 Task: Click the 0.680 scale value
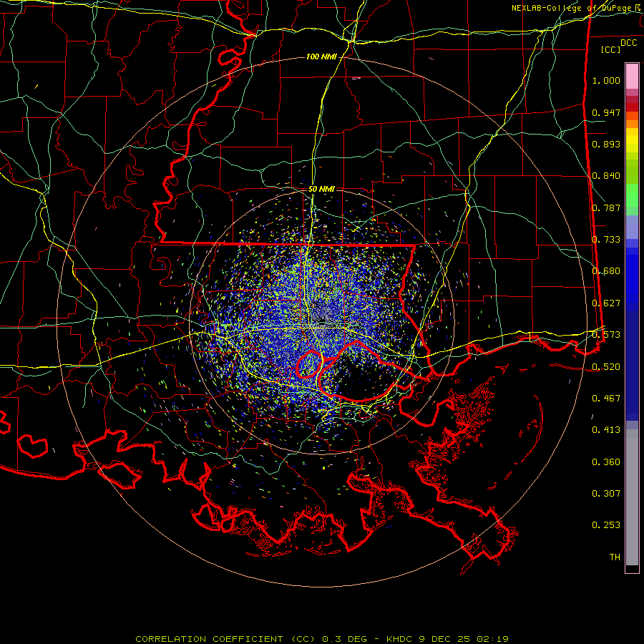click(606, 271)
